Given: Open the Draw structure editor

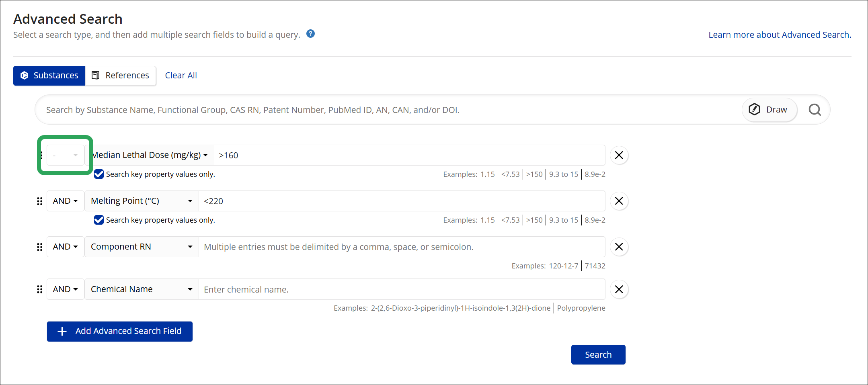Looking at the screenshot, I should click(x=769, y=110).
